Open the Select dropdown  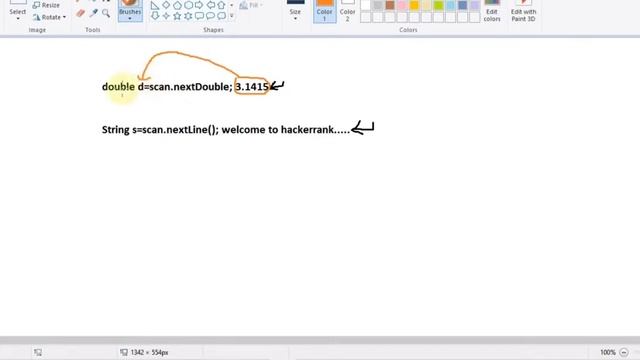(18, 12)
